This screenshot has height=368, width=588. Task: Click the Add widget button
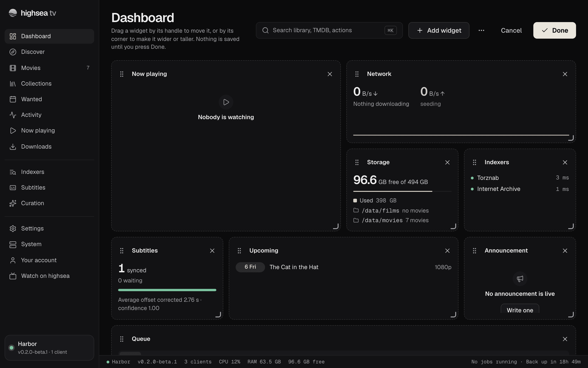pos(439,30)
